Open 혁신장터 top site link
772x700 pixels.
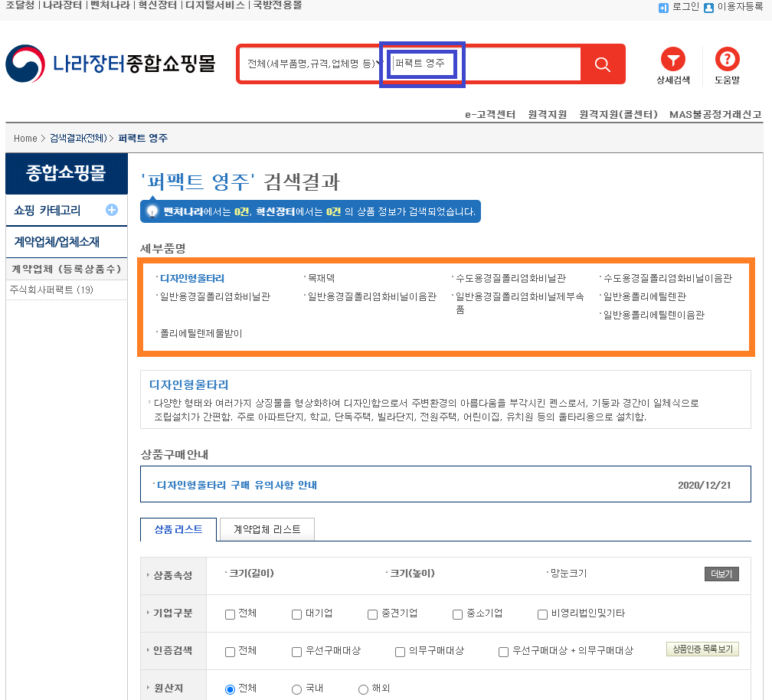[x=158, y=5]
